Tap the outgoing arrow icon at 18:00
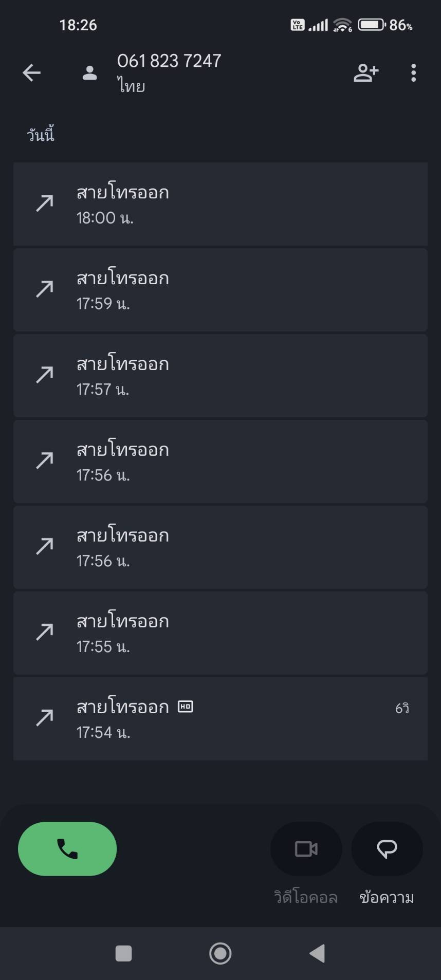This screenshot has width=441, height=980. click(x=45, y=204)
